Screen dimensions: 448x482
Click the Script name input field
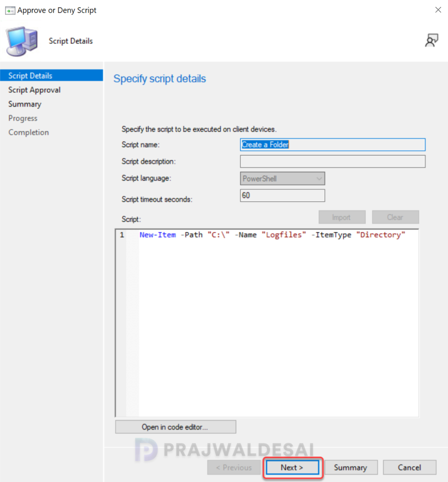point(333,145)
